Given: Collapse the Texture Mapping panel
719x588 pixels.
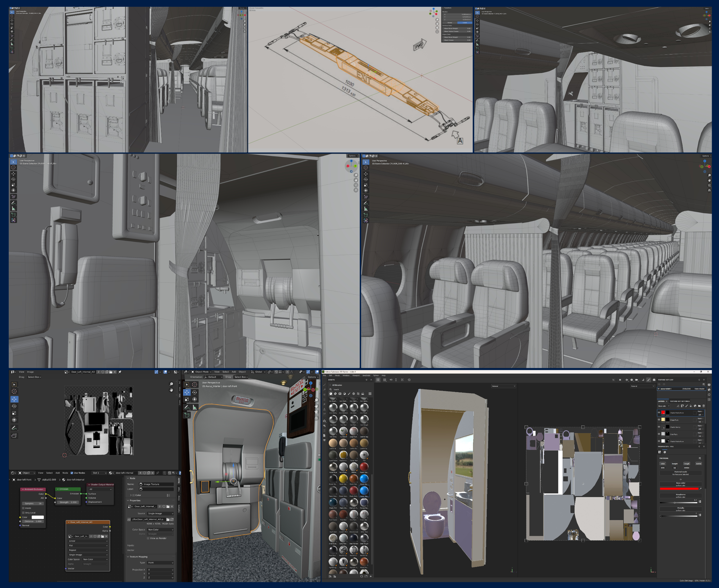Looking at the screenshot, I should click(x=138, y=557).
